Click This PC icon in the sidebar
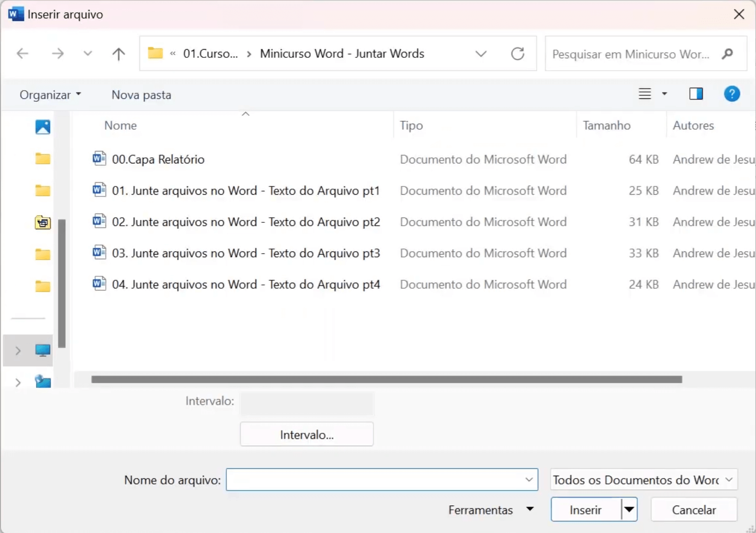This screenshot has width=756, height=533. pyautogui.click(x=43, y=350)
